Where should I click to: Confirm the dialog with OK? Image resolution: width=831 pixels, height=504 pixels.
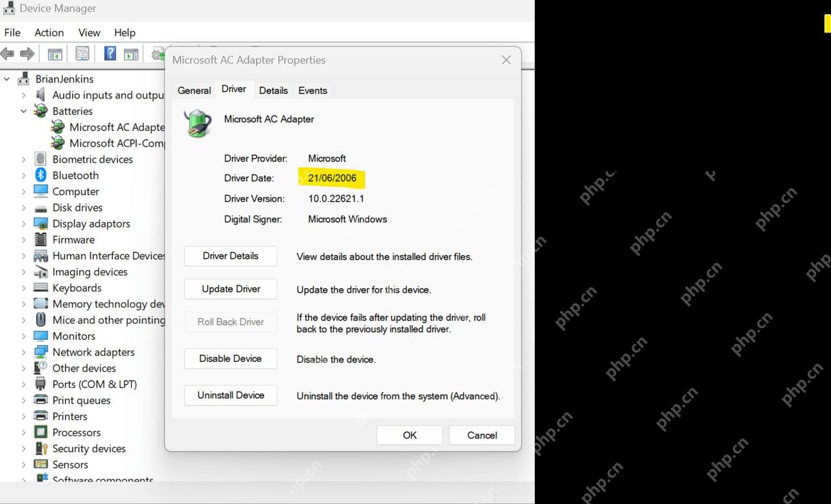[x=410, y=435]
